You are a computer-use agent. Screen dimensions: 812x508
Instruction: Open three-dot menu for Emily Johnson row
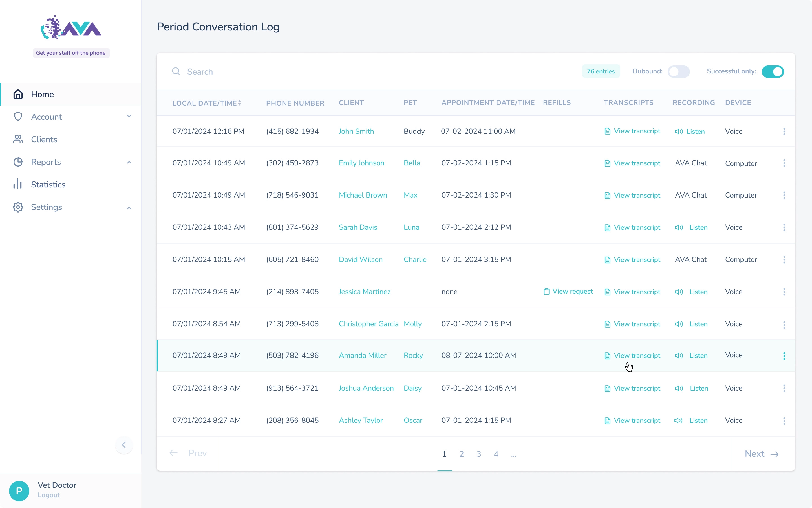784,163
